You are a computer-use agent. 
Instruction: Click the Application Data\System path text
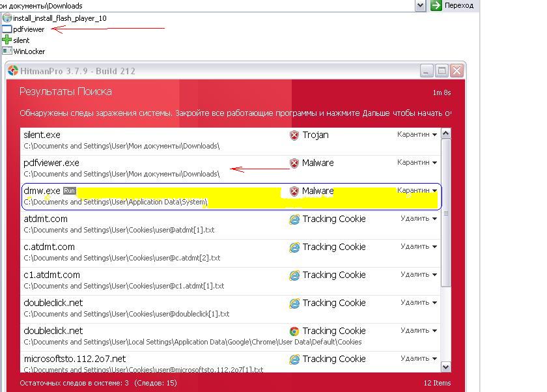coord(115,202)
